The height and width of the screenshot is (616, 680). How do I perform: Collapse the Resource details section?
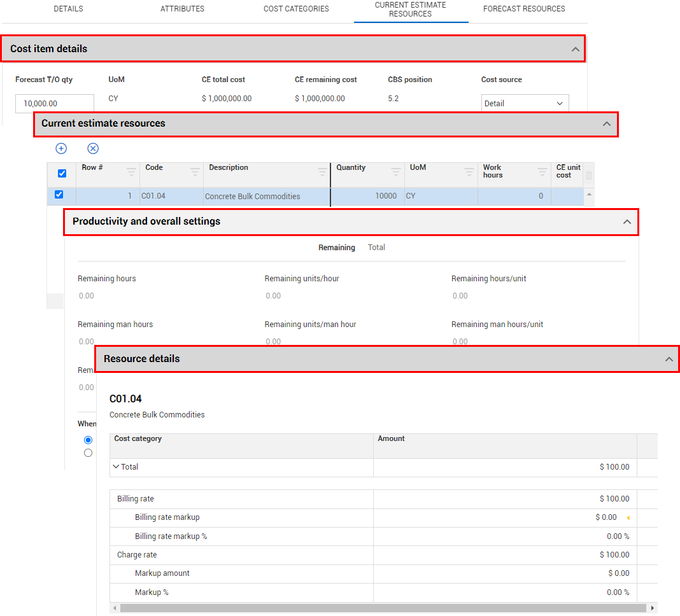[x=669, y=360]
